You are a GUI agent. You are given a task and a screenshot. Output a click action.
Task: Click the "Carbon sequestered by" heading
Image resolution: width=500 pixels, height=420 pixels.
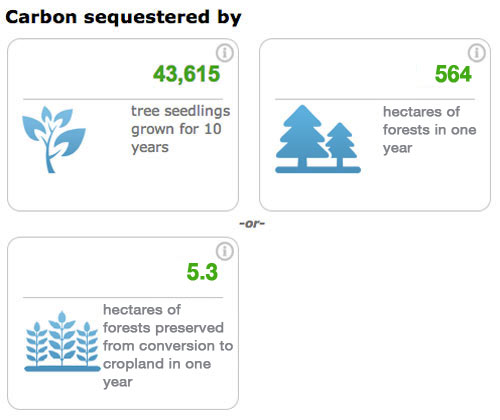pos(123,17)
